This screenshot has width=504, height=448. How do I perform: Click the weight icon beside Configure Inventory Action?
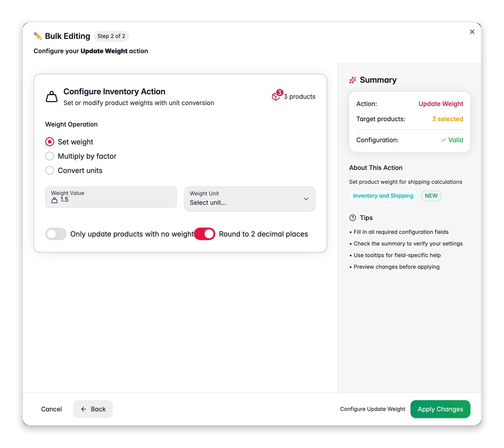point(51,97)
